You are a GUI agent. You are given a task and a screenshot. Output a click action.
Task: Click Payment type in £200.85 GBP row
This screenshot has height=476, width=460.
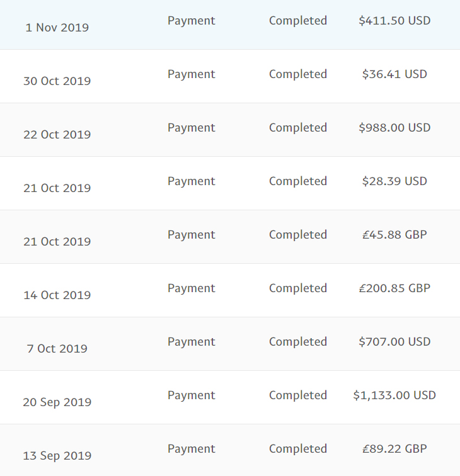[192, 288]
